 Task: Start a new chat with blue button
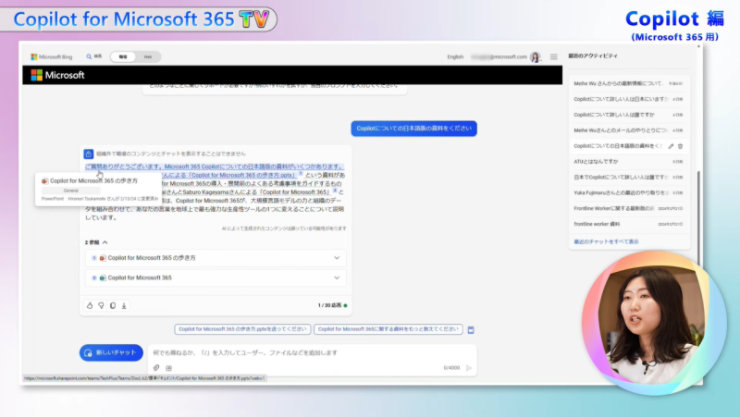pyautogui.click(x=111, y=352)
